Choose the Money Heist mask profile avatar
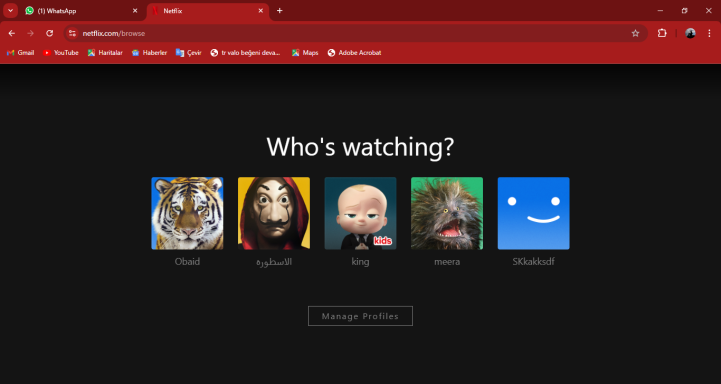This screenshot has width=721, height=384. coord(274,213)
